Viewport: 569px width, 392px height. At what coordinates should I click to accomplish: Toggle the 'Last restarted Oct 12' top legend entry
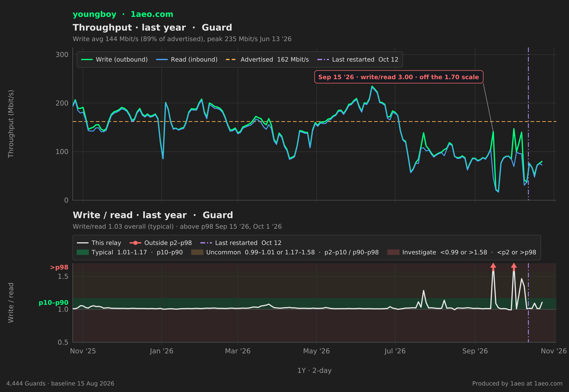click(358, 60)
